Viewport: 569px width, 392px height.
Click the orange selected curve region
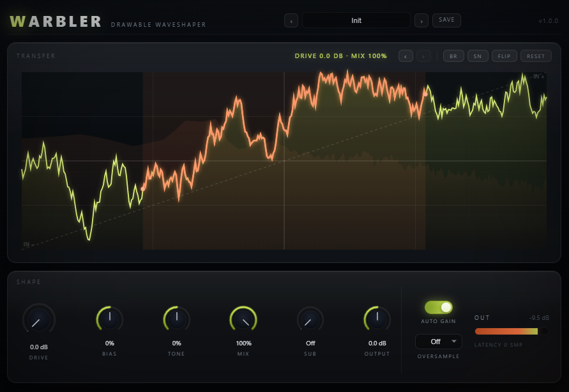[x=284, y=161]
